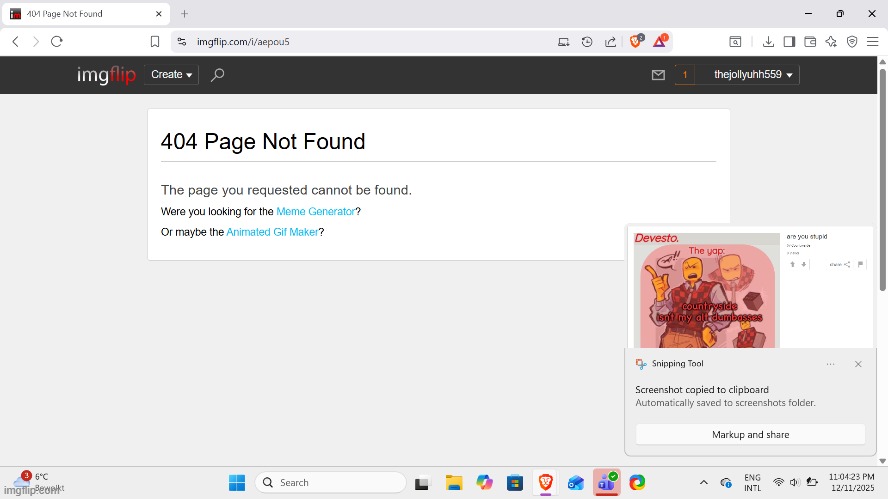Screen dimensions: 888x499
Task: Open a new browser tab
Action: (184, 14)
